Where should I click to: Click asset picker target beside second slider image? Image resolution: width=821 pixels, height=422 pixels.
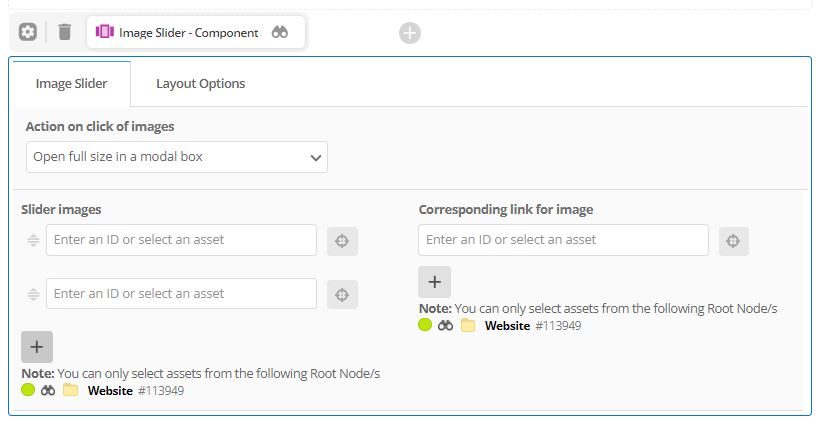[342, 295]
